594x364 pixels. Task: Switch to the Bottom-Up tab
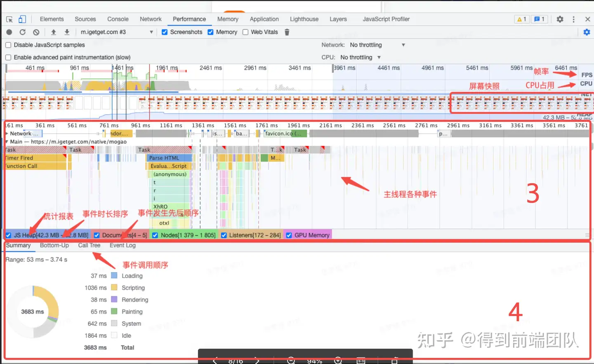54,245
